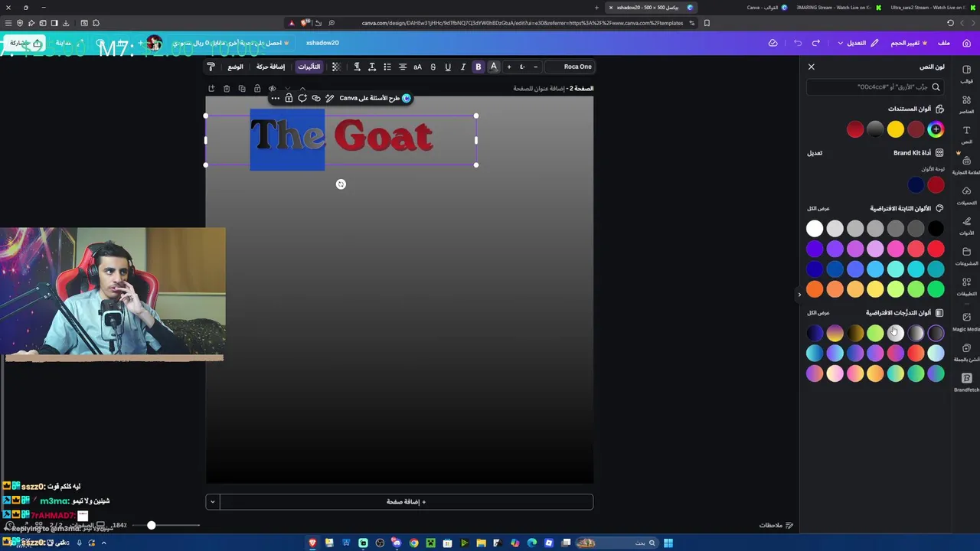Search colors in the color search field
The image size is (980, 551).
(x=875, y=87)
